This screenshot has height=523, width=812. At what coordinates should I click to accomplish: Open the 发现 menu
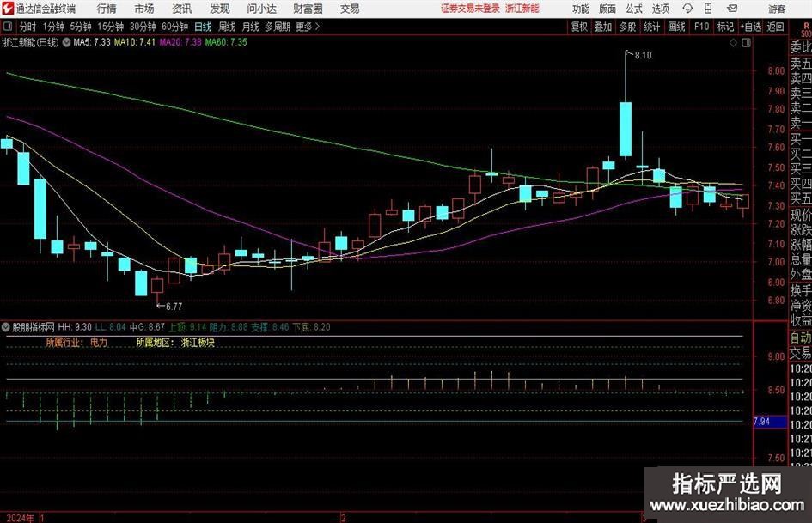[x=220, y=9]
